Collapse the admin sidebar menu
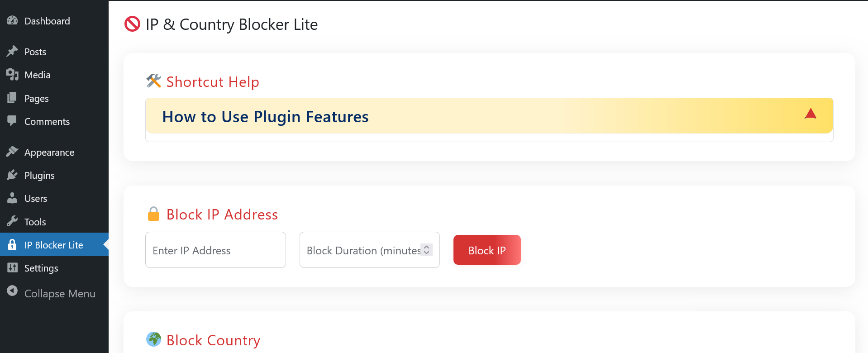The image size is (868, 353). click(x=59, y=294)
